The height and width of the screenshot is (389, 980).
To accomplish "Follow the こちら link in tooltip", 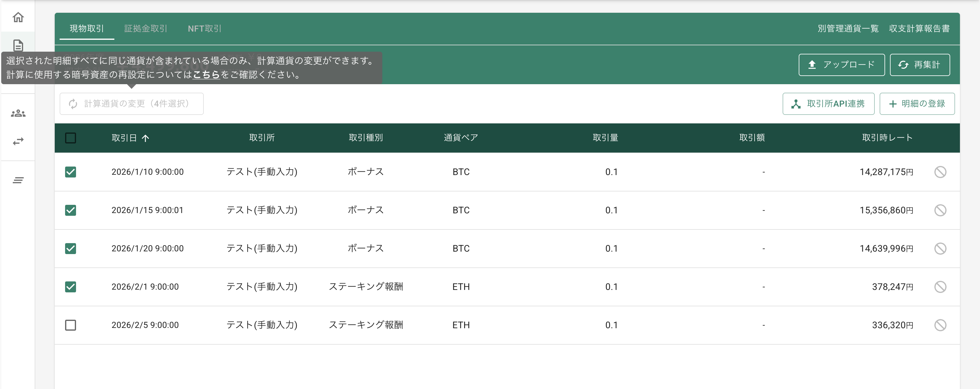I will coord(206,74).
